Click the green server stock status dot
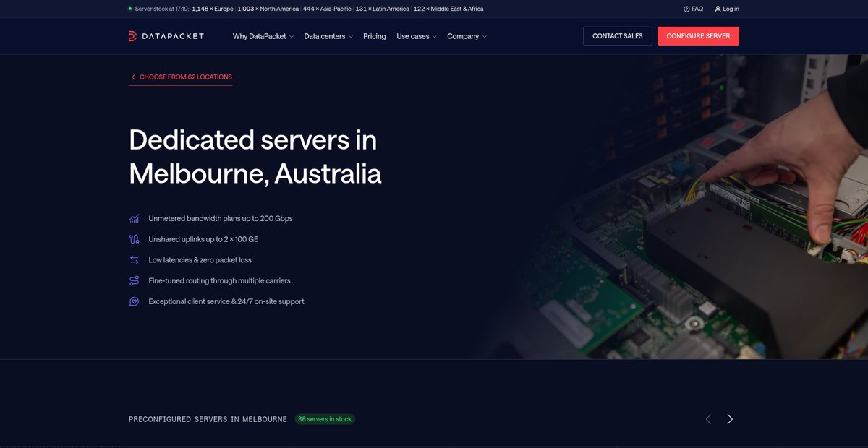The height and width of the screenshot is (448, 868). click(x=130, y=9)
